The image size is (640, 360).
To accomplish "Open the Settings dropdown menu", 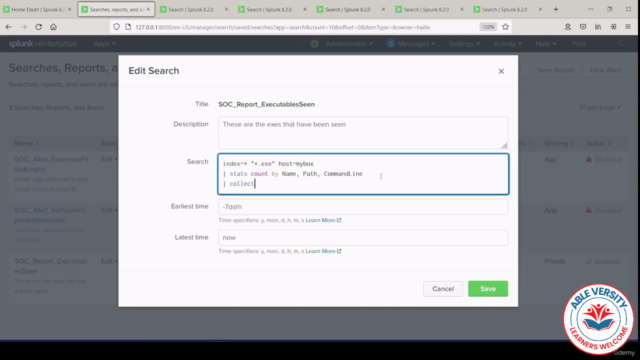I will [x=464, y=44].
